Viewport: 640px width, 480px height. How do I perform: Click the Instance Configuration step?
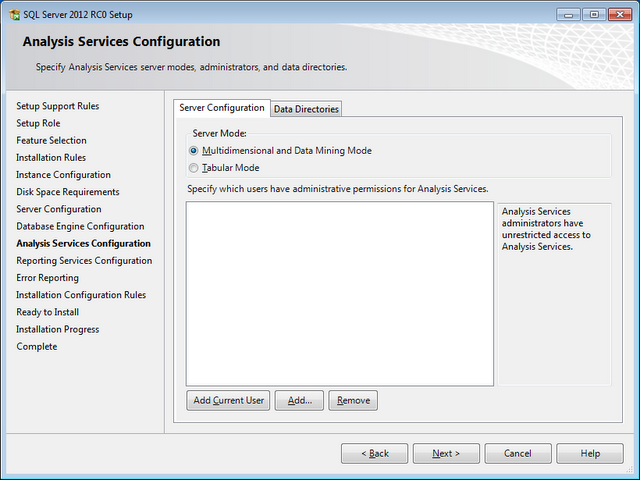pos(63,175)
